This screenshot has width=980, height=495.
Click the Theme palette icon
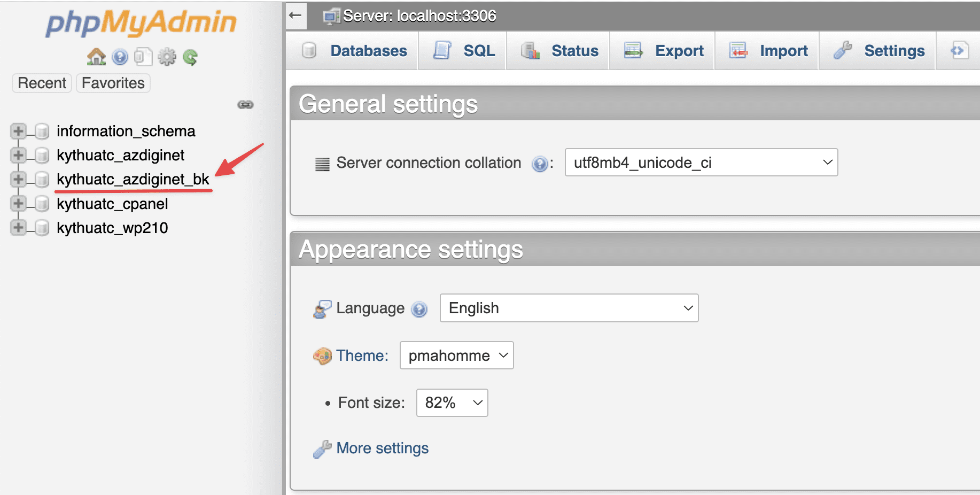(x=322, y=355)
